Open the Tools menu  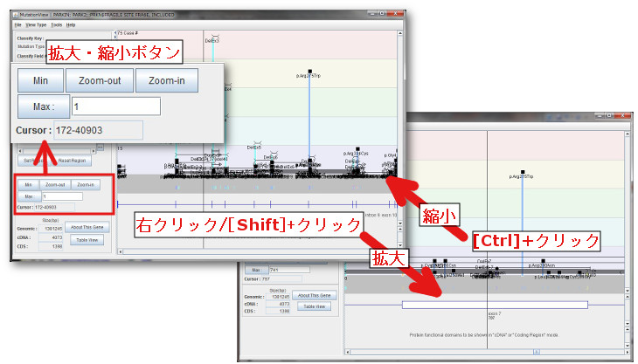coord(57,25)
